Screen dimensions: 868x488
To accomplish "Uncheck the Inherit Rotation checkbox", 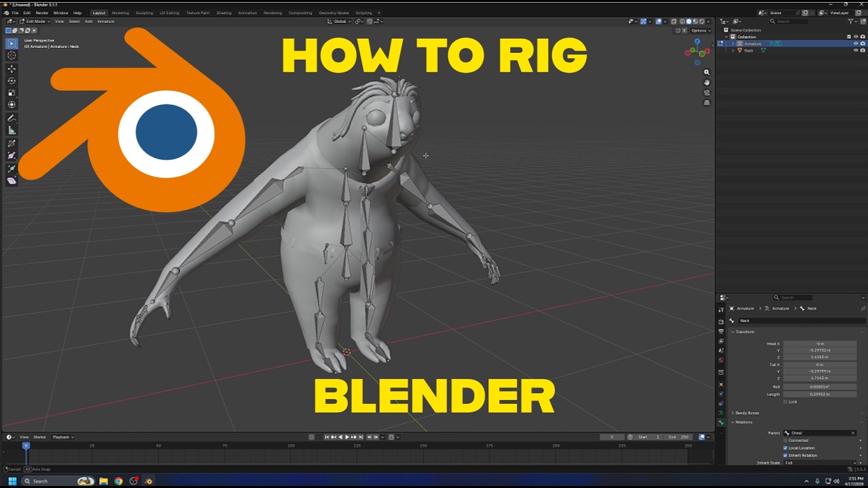I will click(x=785, y=455).
